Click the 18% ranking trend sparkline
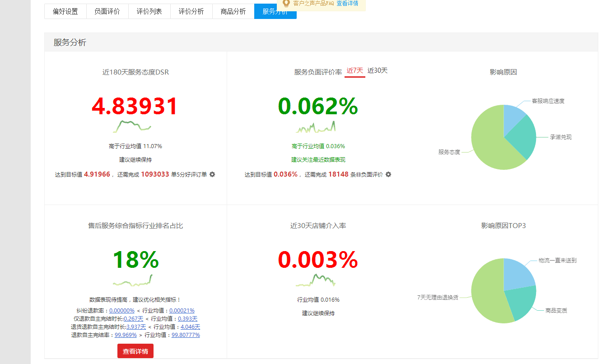 pyautogui.click(x=133, y=280)
